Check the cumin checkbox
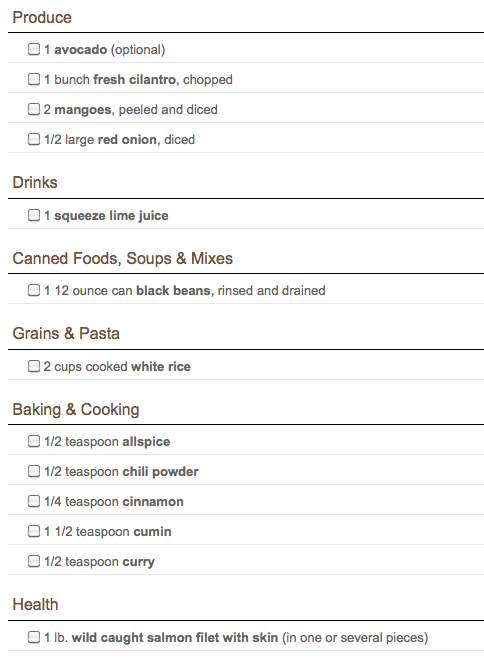This screenshot has width=484, height=667. [x=34, y=531]
